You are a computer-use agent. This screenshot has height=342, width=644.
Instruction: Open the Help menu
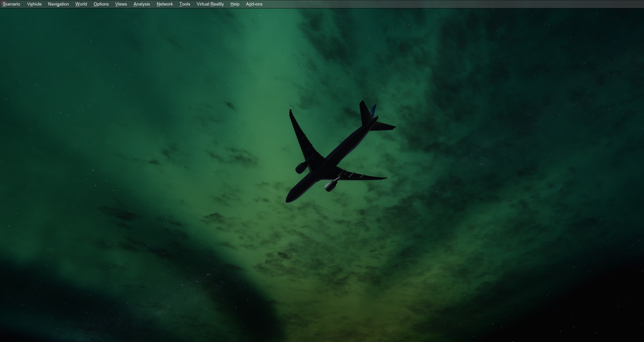point(235,4)
